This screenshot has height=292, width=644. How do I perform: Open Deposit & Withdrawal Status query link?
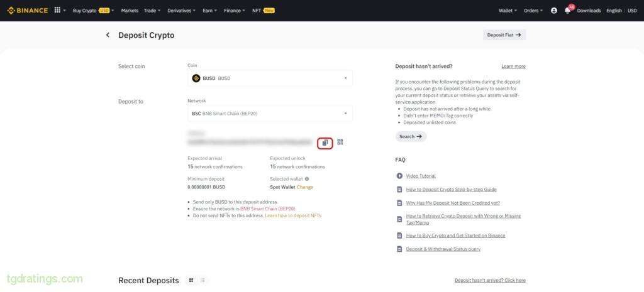(x=443, y=249)
